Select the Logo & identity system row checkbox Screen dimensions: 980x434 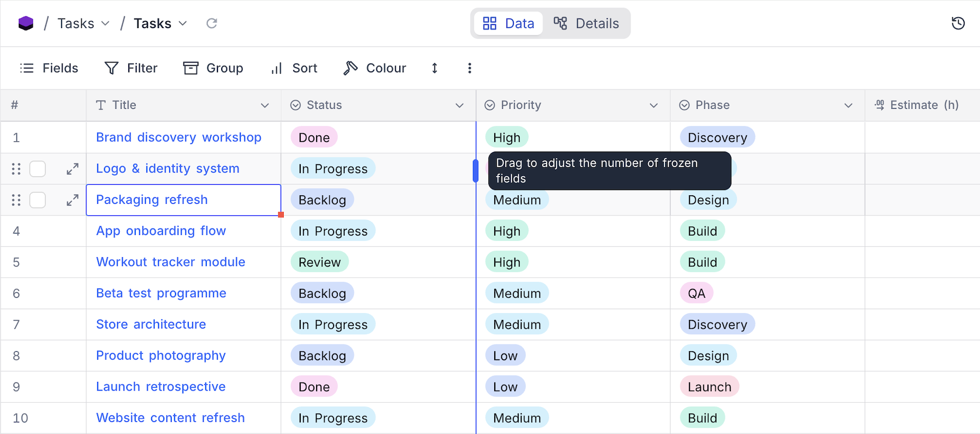tap(38, 169)
